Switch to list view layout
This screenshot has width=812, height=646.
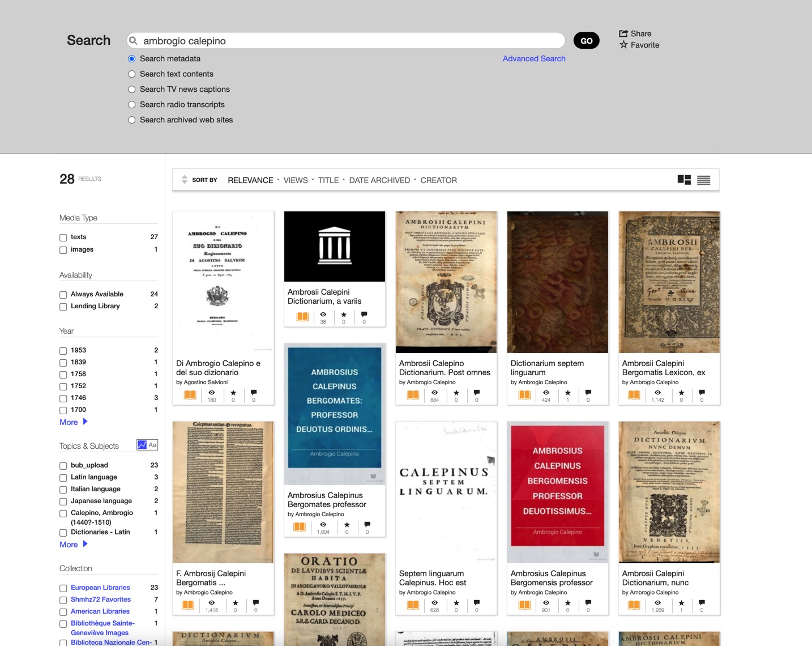pyautogui.click(x=704, y=180)
